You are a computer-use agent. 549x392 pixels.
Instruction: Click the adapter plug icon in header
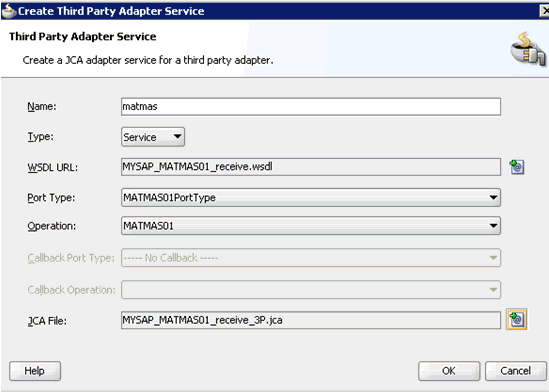pyautogui.click(x=528, y=49)
